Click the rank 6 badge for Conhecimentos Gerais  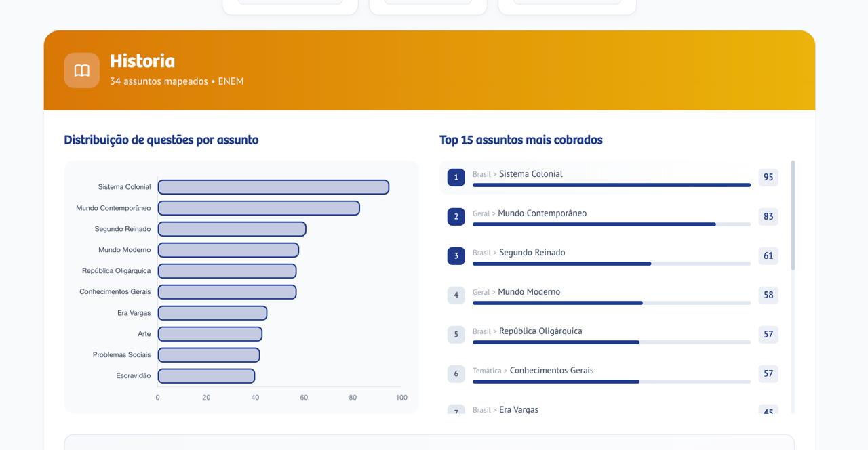[x=456, y=373]
